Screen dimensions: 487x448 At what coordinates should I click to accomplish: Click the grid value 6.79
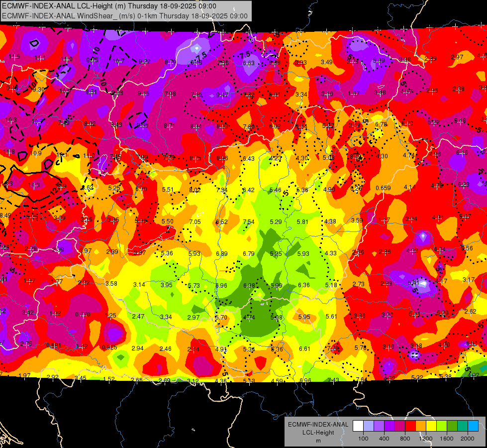tap(249, 254)
